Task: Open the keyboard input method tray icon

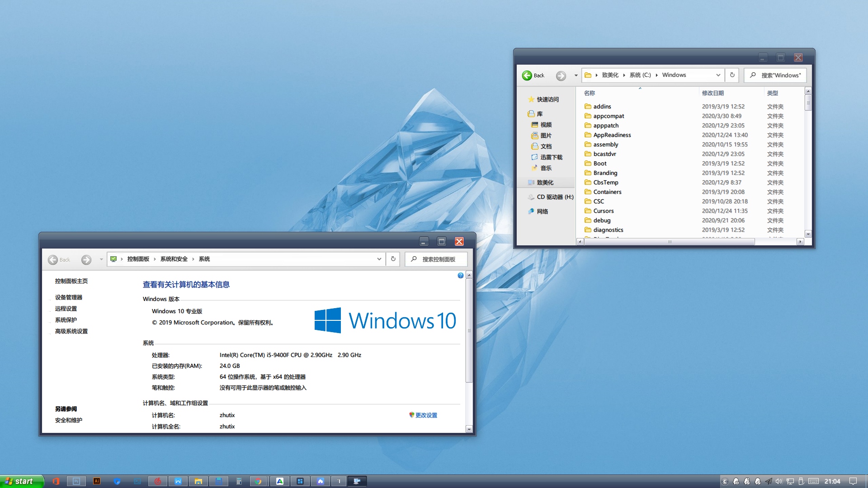Action: 814,481
